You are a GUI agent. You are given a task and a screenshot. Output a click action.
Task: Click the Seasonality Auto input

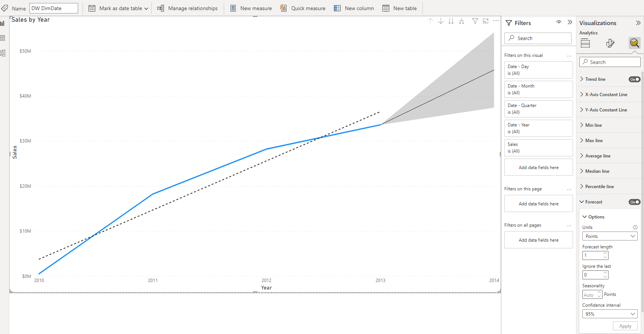click(x=592, y=295)
